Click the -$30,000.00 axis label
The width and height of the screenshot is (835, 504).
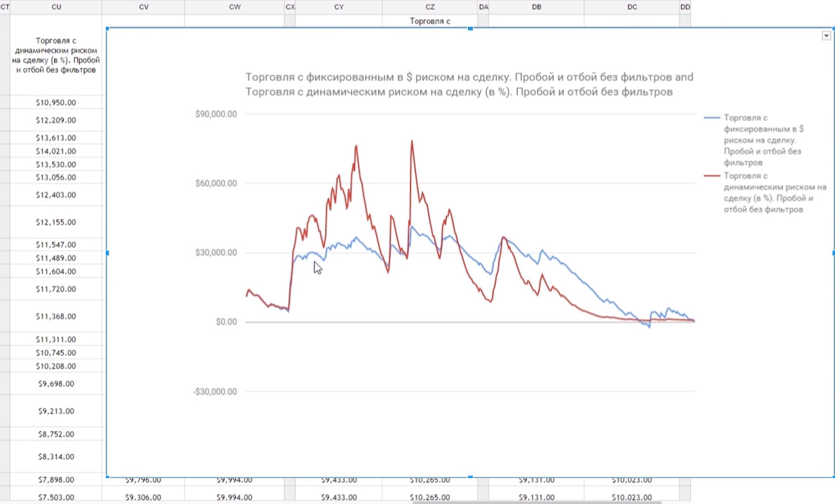point(214,391)
